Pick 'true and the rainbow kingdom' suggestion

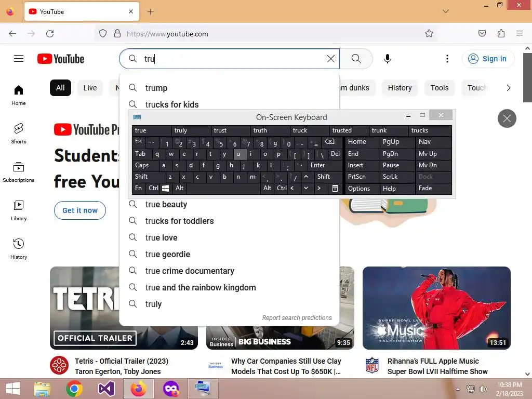coord(229,287)
